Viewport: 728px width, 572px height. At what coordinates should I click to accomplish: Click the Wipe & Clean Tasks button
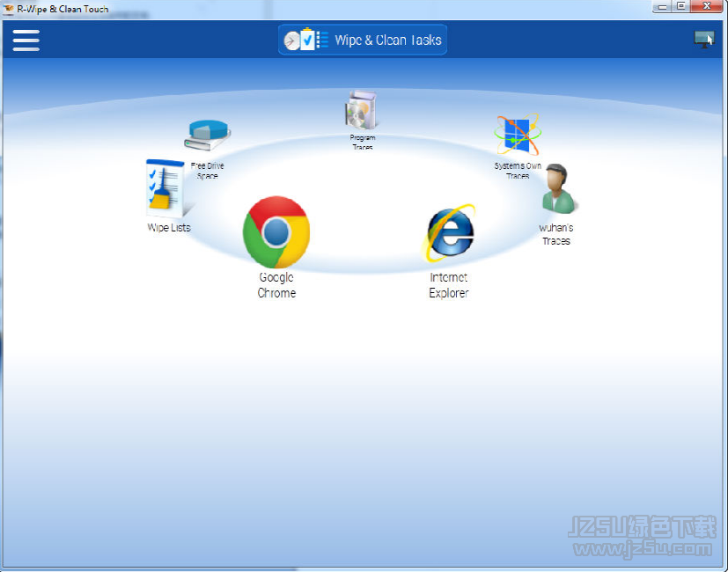363,40
